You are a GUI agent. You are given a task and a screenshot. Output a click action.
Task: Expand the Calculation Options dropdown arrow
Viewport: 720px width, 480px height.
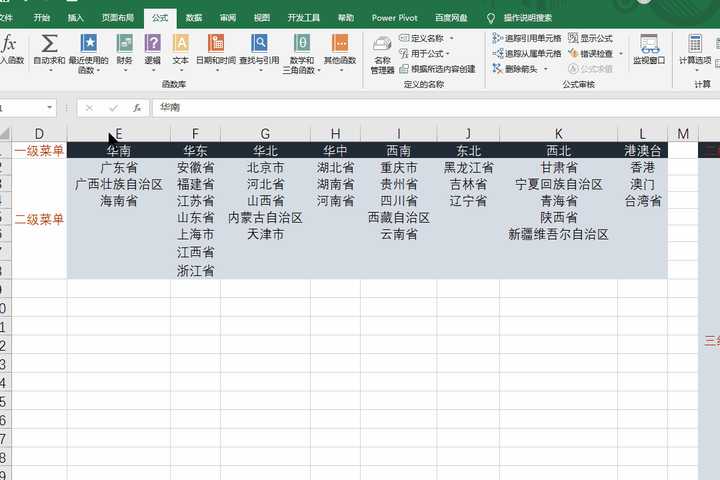point(696,70)
